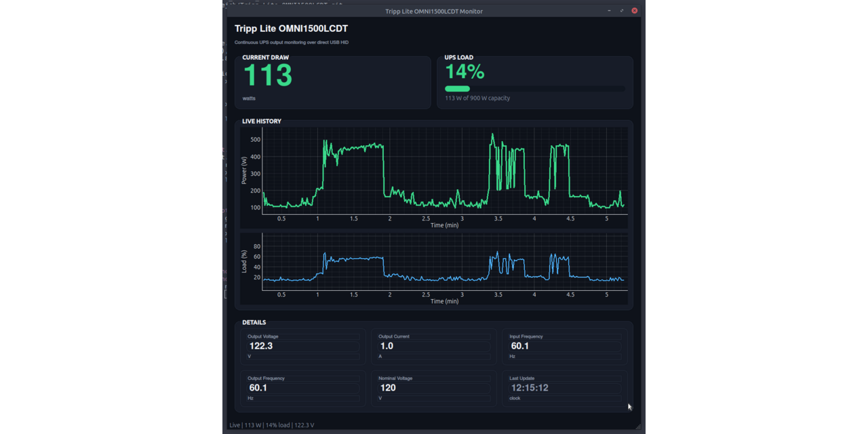868x434 pixels.
Task: Click the Live History section label
Action: [262, 121]
